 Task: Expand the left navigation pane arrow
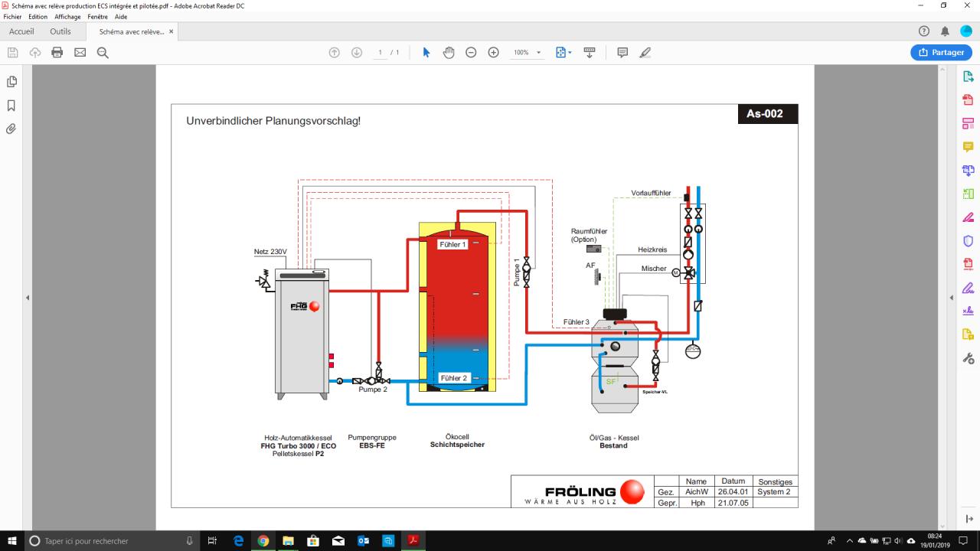click(x=28, y=297)
